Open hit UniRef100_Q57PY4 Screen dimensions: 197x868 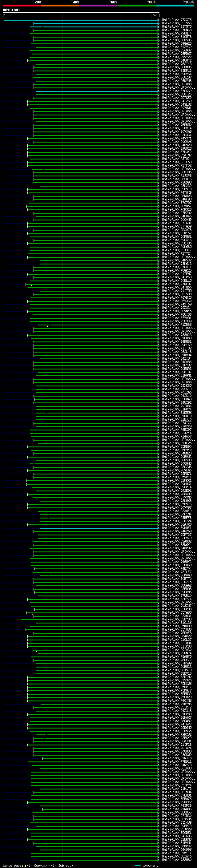[177, 785]
